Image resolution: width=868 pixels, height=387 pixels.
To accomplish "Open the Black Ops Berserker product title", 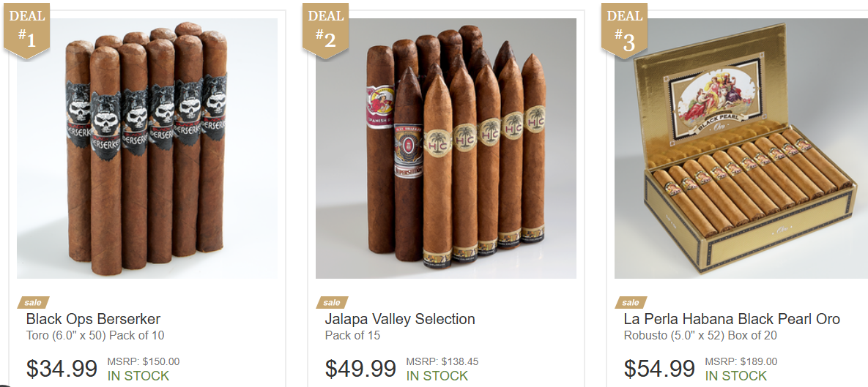I will coord(93,319).
